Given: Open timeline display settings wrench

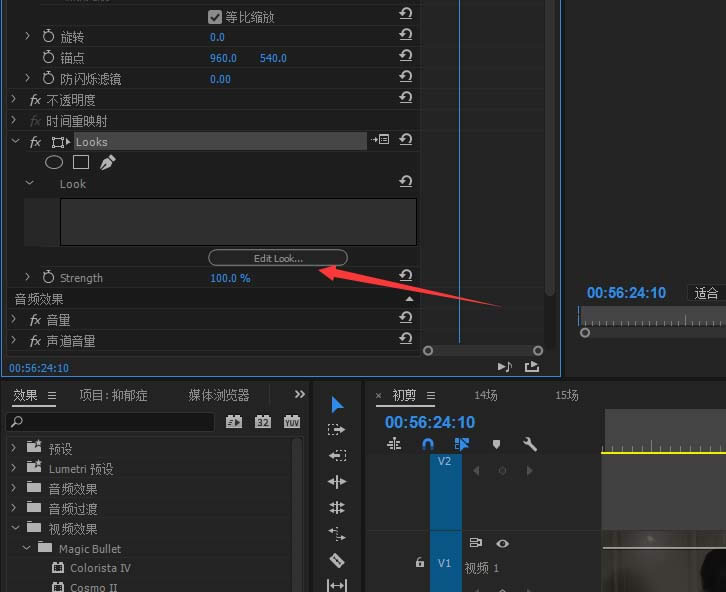Looking at the screenshot, I should click(530, 444).
